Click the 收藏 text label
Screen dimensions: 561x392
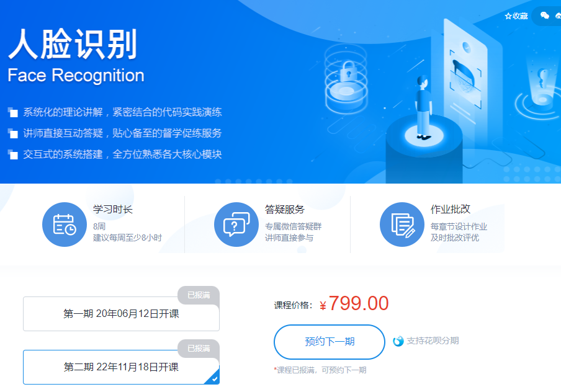click(520, 16)
